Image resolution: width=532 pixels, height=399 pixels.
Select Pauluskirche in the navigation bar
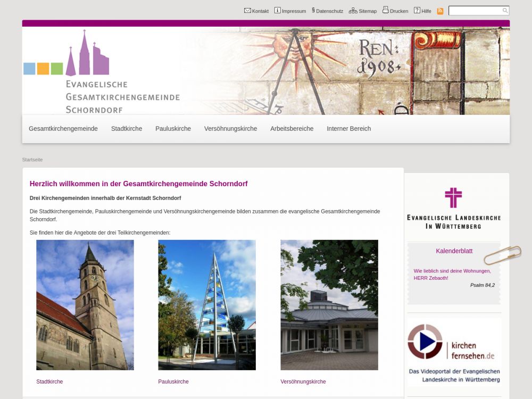[x=173, y=129]
